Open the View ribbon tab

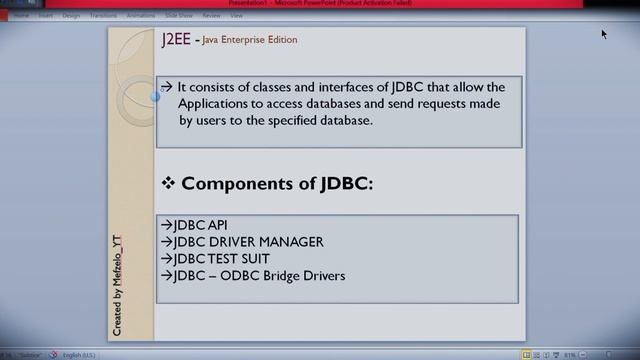[x=236, y=16]
